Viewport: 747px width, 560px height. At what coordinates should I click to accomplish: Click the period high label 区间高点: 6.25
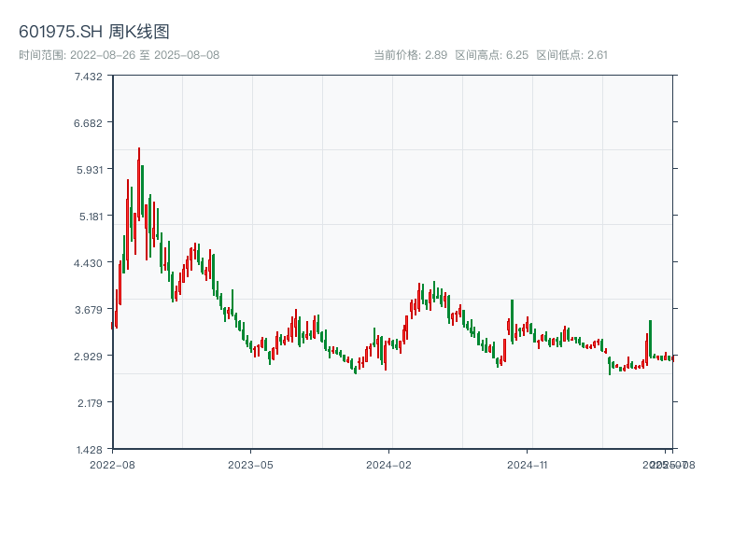point(492,55)
